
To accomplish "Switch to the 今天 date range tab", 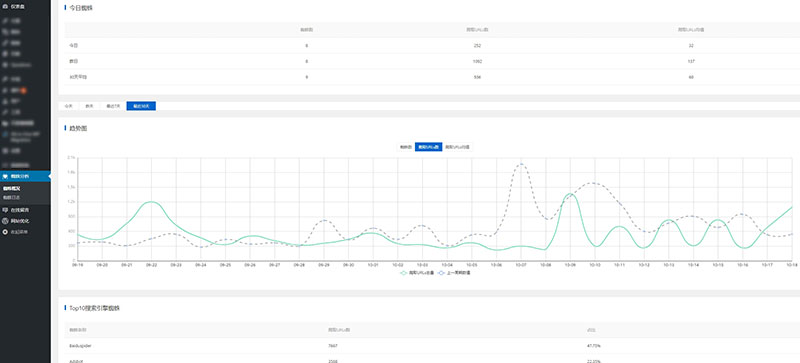I will click(x=69, y=106).
